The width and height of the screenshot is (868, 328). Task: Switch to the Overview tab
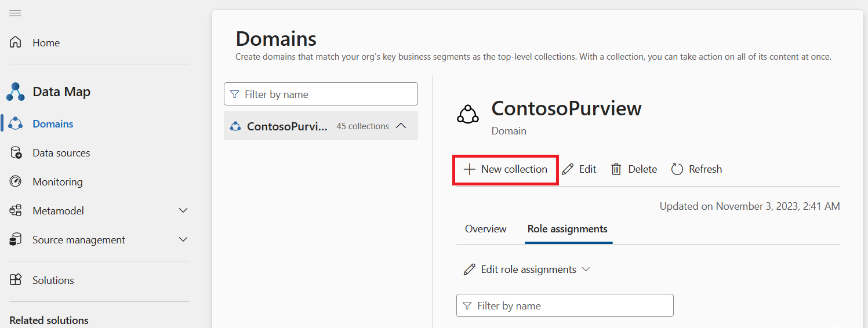(486, 229)
